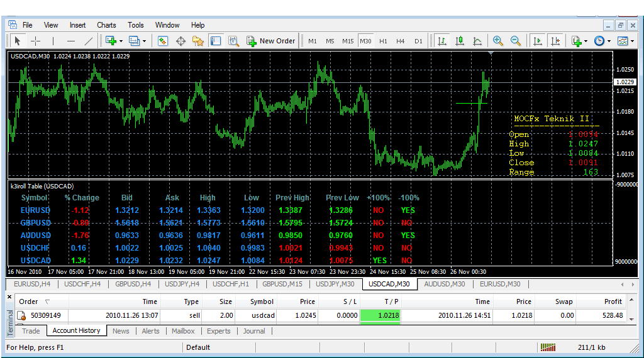Switch timeframe to H4
Image resolution: width=644 pixels, height=358 pixels.
point(401,41)
